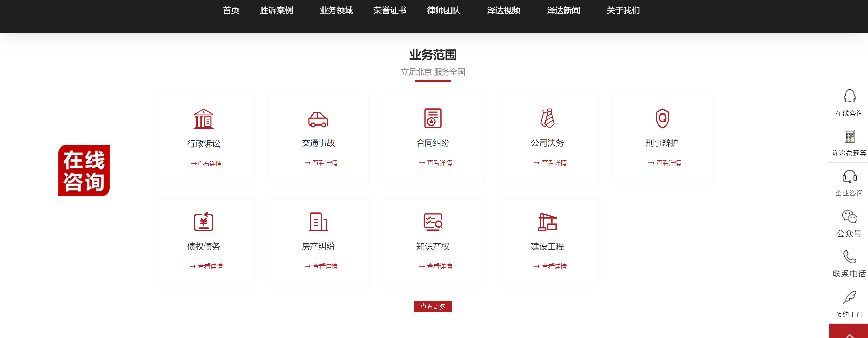Click the 联系电话 phone icon

(x=849, y=257)
